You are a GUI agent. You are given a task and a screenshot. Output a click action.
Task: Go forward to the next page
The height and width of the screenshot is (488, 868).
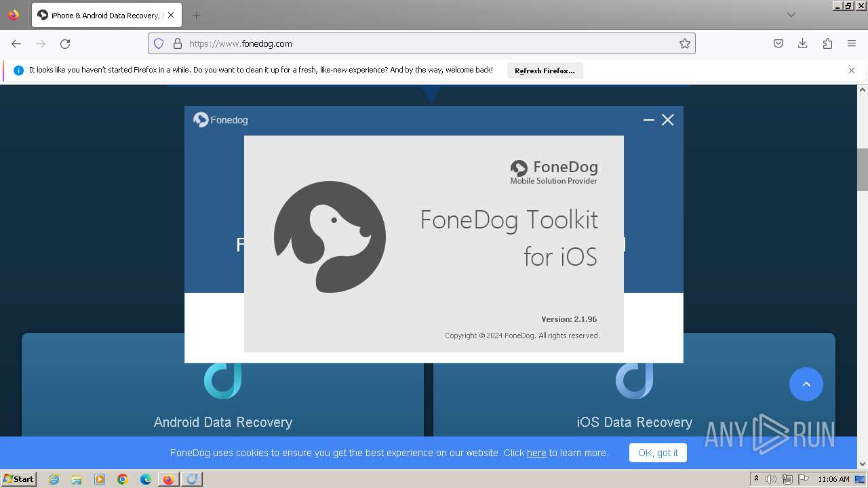(41, 43)
